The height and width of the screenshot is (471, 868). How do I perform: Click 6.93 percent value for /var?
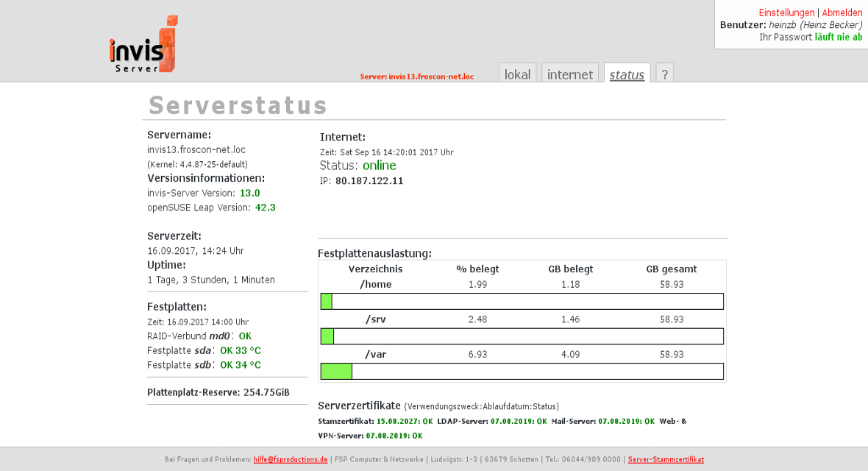click(477, 354)
